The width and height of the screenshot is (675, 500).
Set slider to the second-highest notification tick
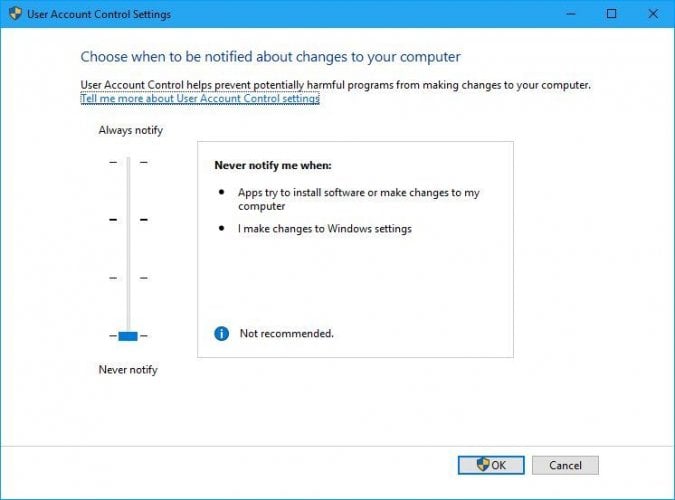coord(128,220)
